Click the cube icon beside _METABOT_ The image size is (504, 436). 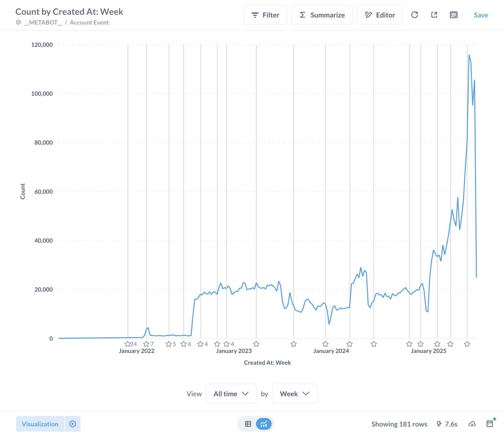pos(19,22)
